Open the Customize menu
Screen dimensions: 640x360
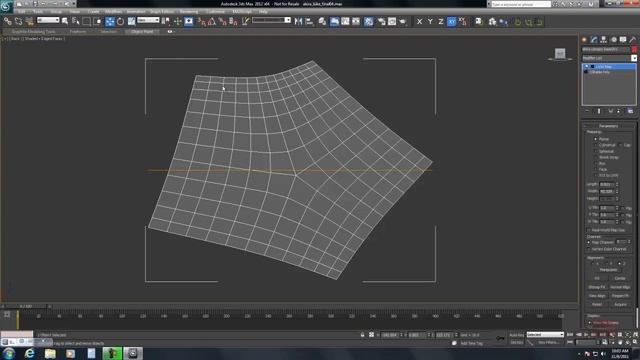point(215,11)
